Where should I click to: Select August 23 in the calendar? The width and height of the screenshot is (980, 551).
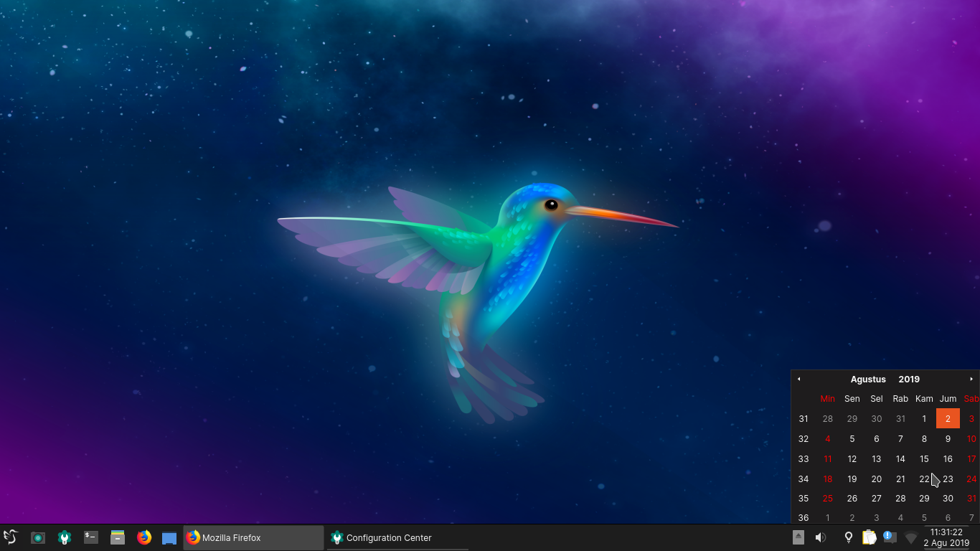point(948,479)
